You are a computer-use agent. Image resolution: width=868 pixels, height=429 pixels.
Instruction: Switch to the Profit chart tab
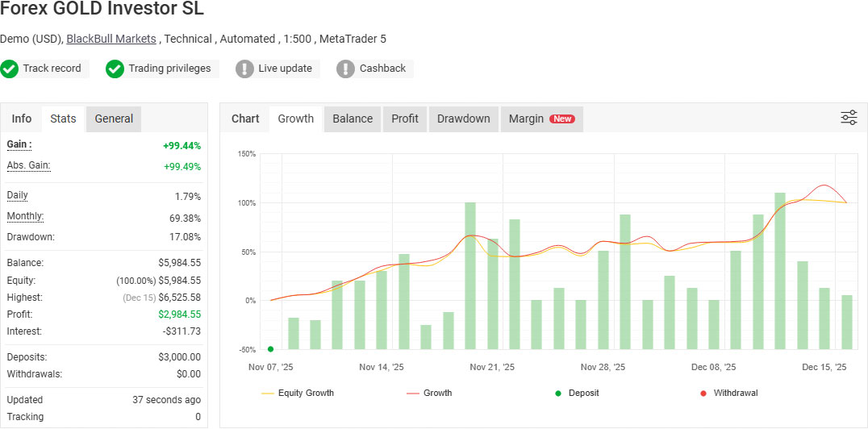(405, 119)
